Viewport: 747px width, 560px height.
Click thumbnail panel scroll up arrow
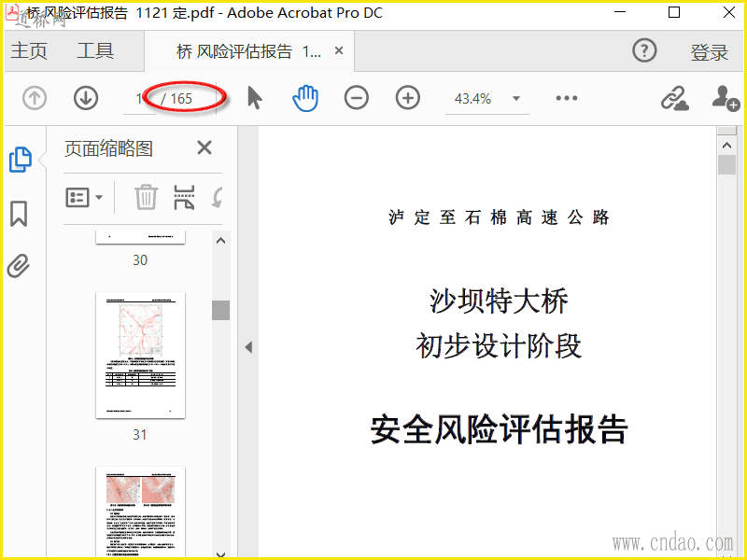point(220,241)
